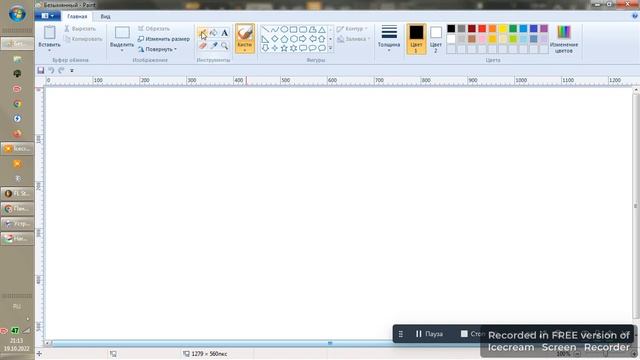Select the Text tool
The height and width of the screenshot is (360, 640).
pyautogui.click(x=224, y=33)
